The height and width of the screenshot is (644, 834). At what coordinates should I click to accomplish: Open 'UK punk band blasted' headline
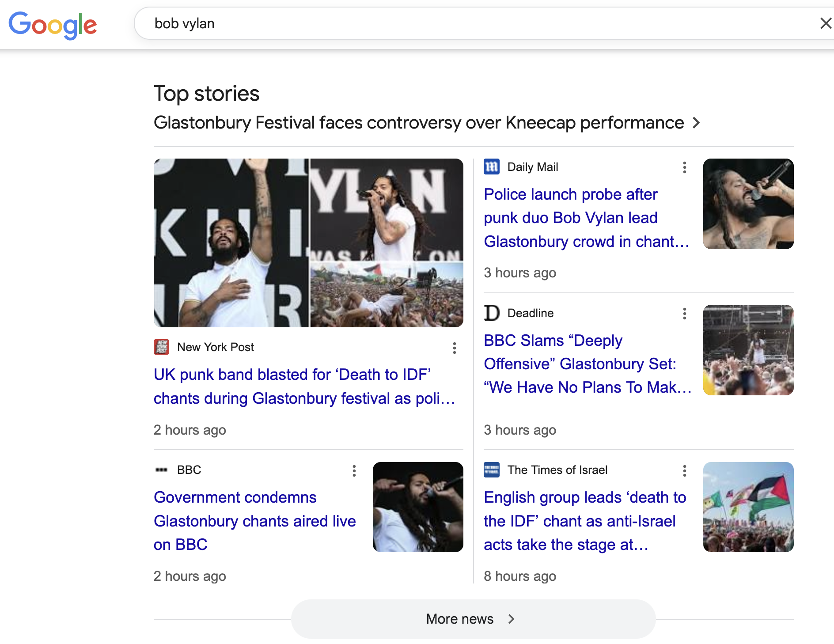tap(305, 386)
